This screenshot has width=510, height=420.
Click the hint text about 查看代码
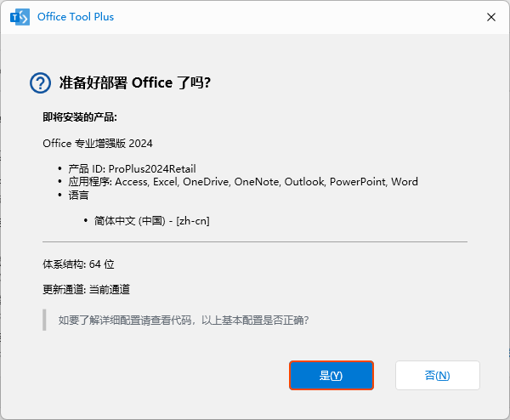coord(183,321)
